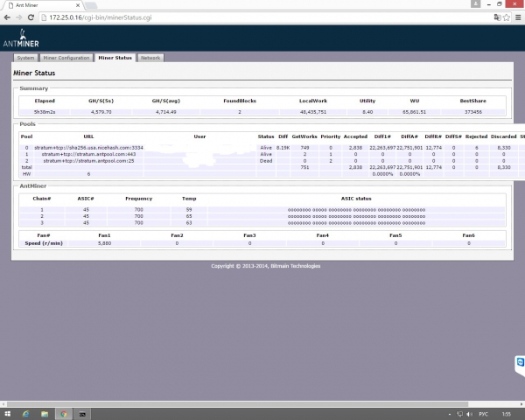Click the ASIC status column header
The height and width of the screenshot is (420, 525).
[356, 199]
